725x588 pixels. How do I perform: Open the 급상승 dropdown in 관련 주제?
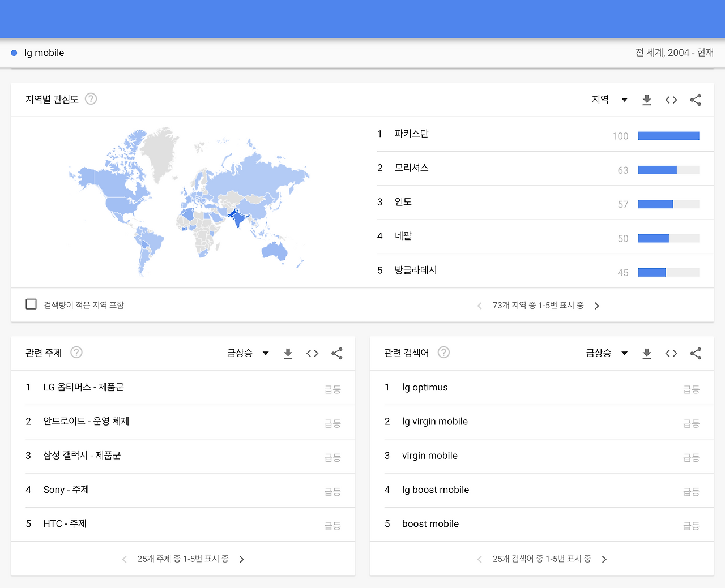248,353
